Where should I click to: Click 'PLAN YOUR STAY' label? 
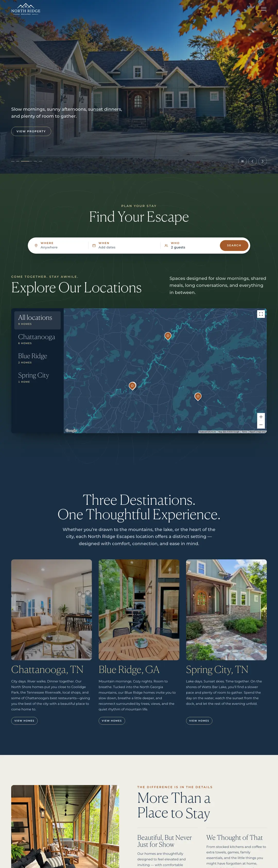(139, 206)
